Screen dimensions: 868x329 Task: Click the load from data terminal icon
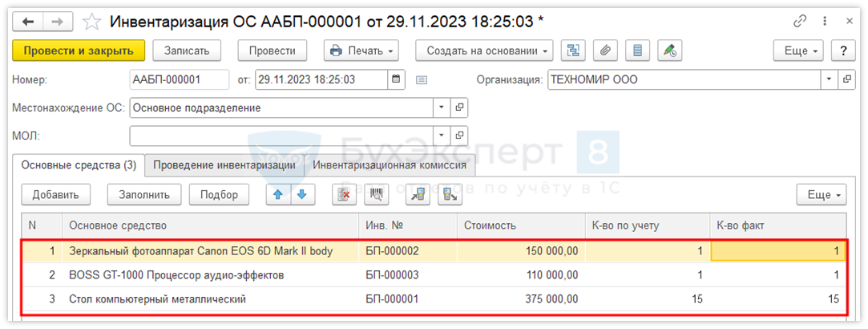pyautogui.click(x=418, y=194)
